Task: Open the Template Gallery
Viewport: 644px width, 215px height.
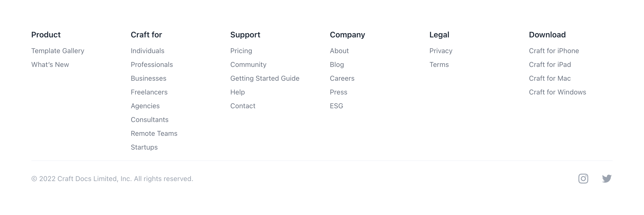Action: 58,51
